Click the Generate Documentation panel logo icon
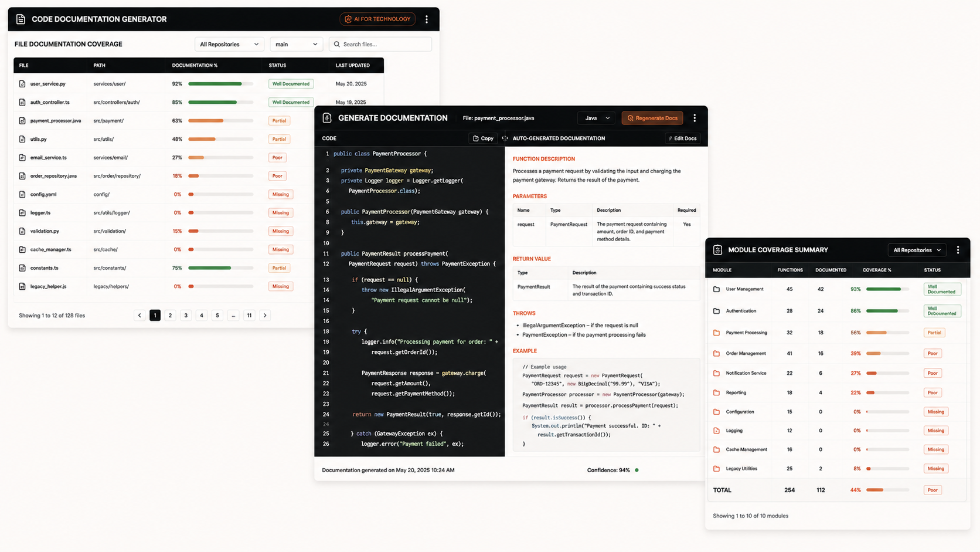This screenshot has height=552, width=980. pos(327,118)
